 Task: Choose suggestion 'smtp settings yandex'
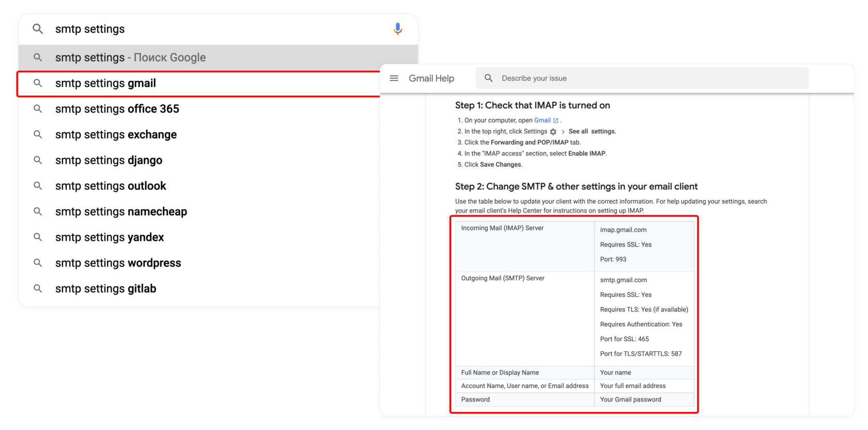(199, 237)
